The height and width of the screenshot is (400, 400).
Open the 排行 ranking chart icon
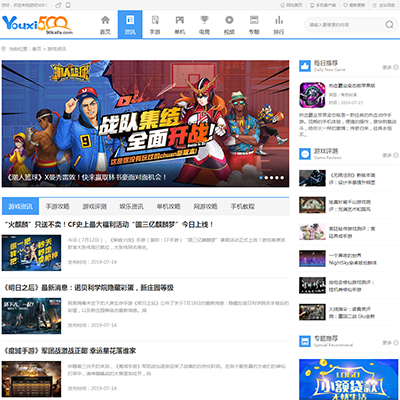click(x=279, y=20)
